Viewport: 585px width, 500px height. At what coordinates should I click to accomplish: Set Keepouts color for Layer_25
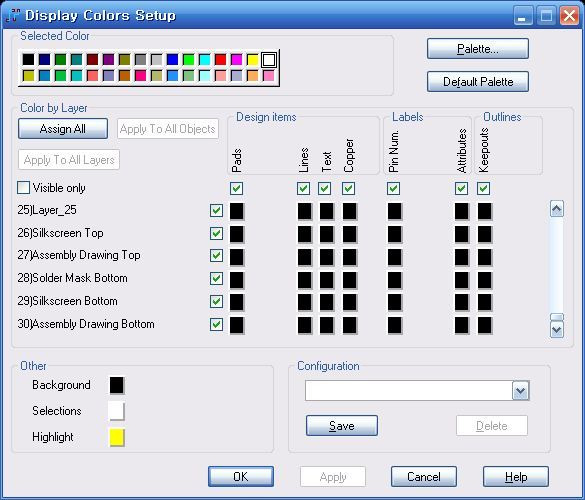pyautogui.click(x=485, y=211)
